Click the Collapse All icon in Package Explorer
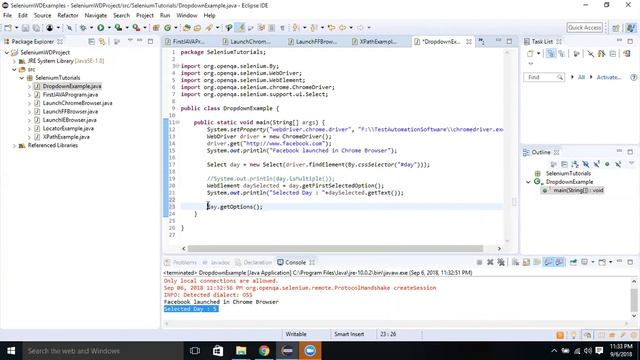This screenshot has height=360, width=640. [x=91, y=42]
